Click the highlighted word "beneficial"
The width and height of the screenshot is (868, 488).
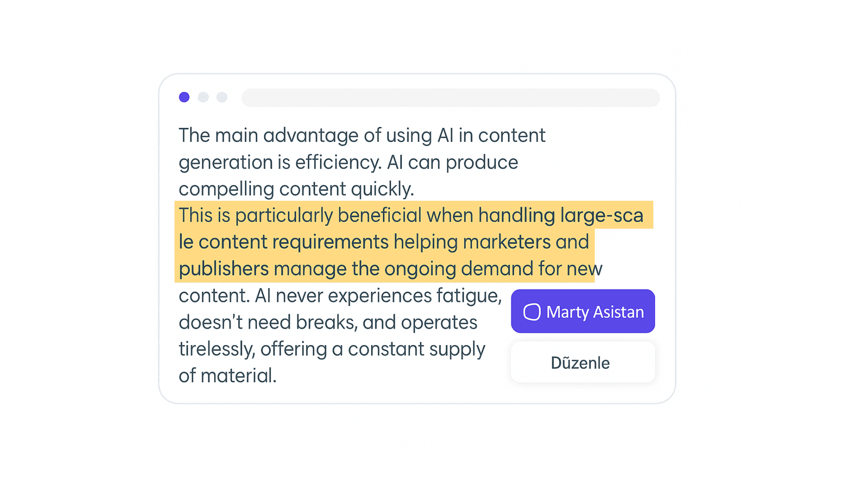[379, 216]
